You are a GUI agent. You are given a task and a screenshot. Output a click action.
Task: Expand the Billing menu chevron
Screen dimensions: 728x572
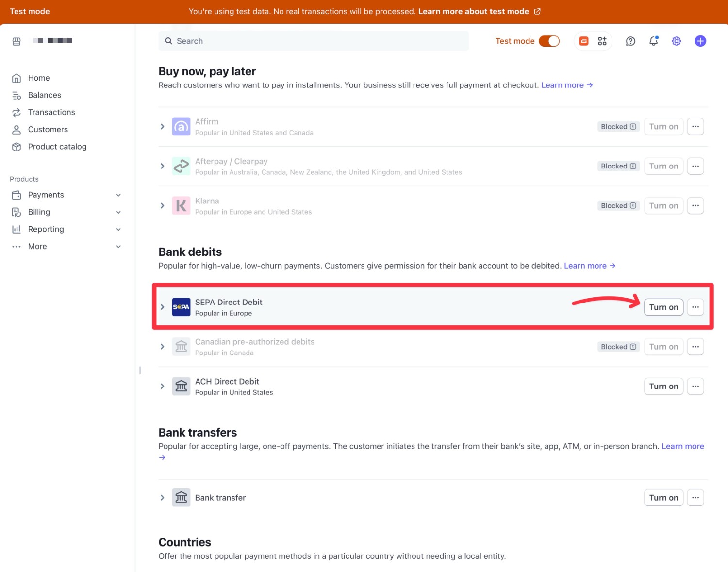point(118,212)
